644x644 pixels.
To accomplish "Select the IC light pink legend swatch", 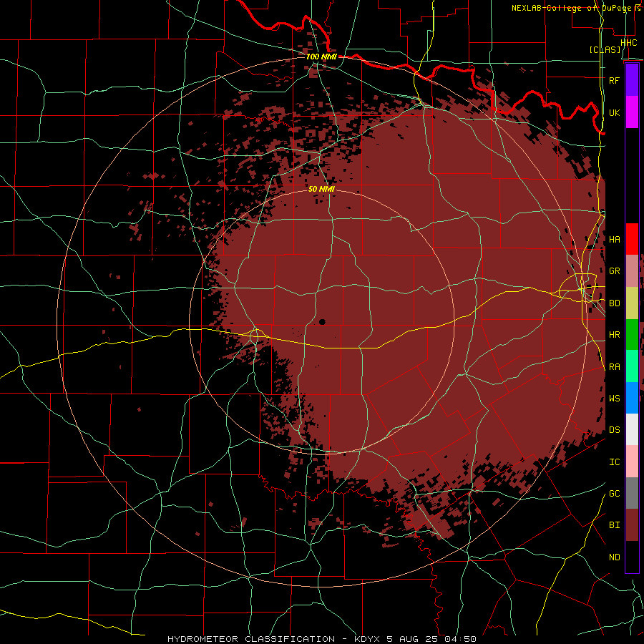I will [632, 462].
